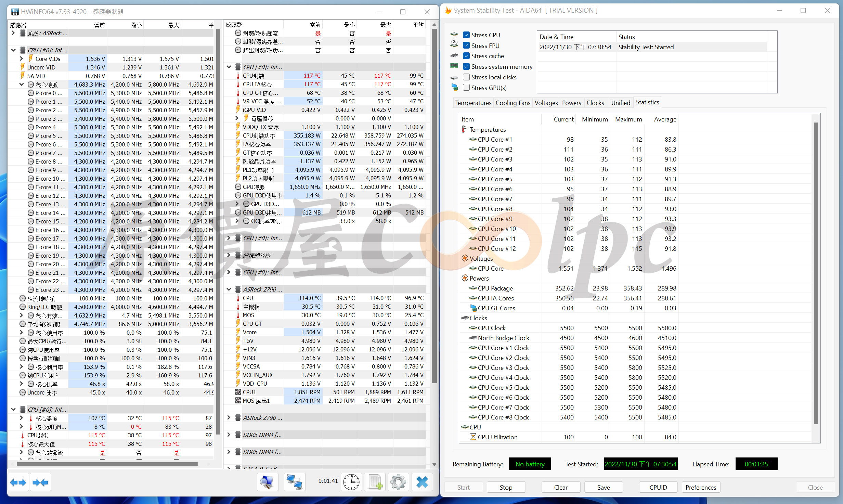Click the network computers icon in the HWiNFO toolbar

pos(294,482)
